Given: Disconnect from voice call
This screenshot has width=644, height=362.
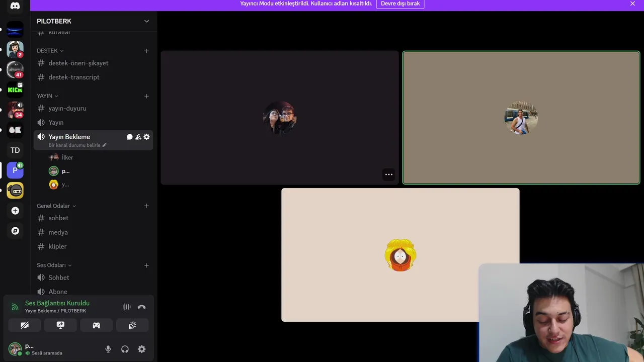Looking at the screenshot, I should [142, 307].
